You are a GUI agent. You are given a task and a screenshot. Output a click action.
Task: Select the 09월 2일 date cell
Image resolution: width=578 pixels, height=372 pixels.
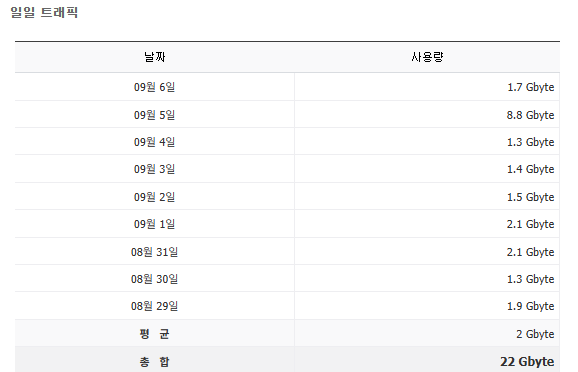(154, 197)
